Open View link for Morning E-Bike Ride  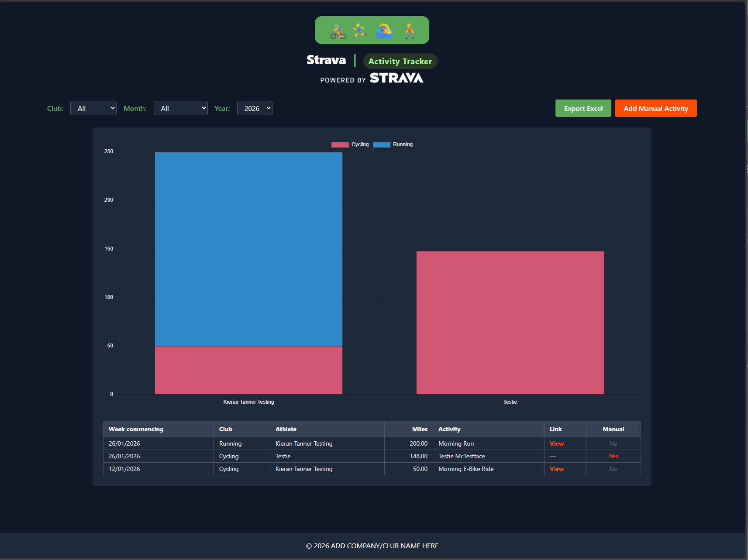557,469
